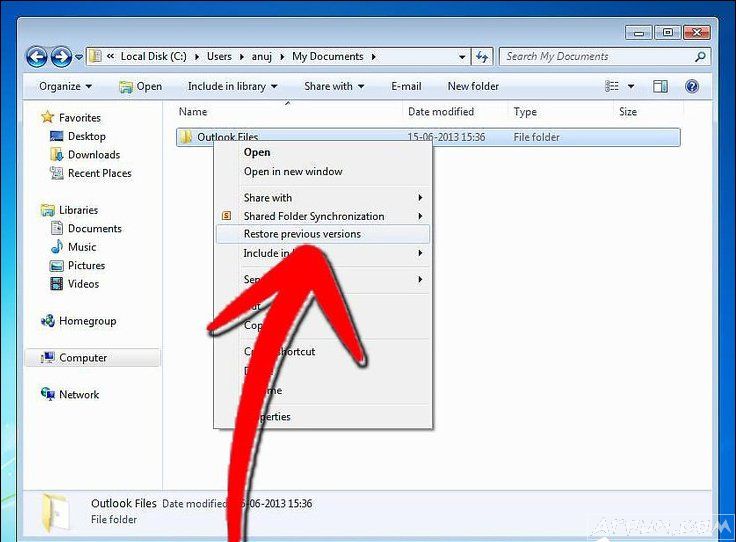Click the Homegroup icon
Image resolution: width=736 pixels, height=542 pixels.
pyautogui.click(x=47, y=321)
